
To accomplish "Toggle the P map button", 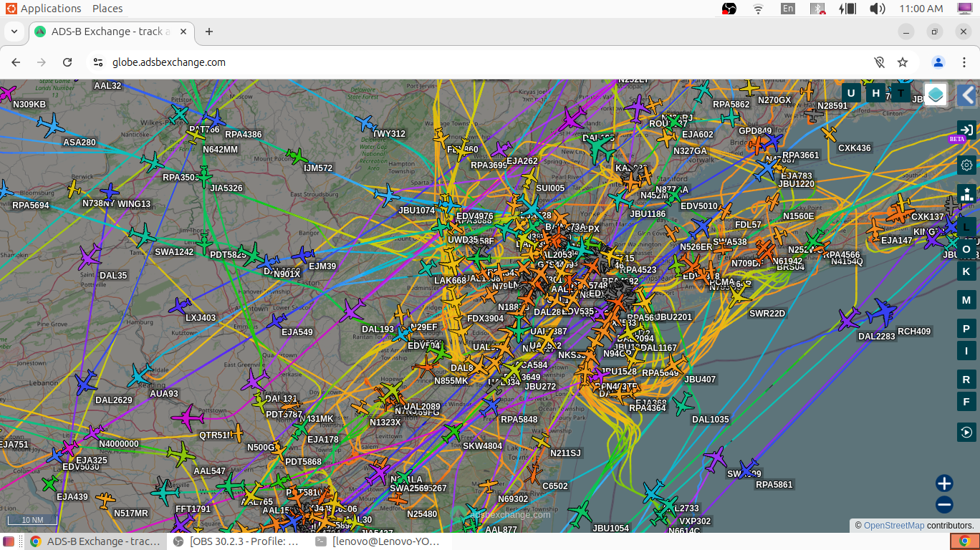I will pos(966,329).
